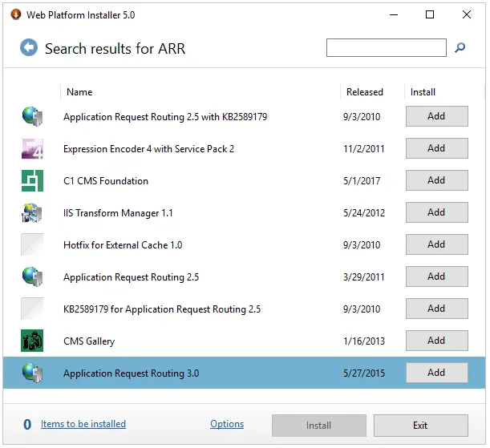This screenshot has height=448, width=490.
Task: Add KB2589179 for Application Request Routing 2.5
Action: coord(436,309)
